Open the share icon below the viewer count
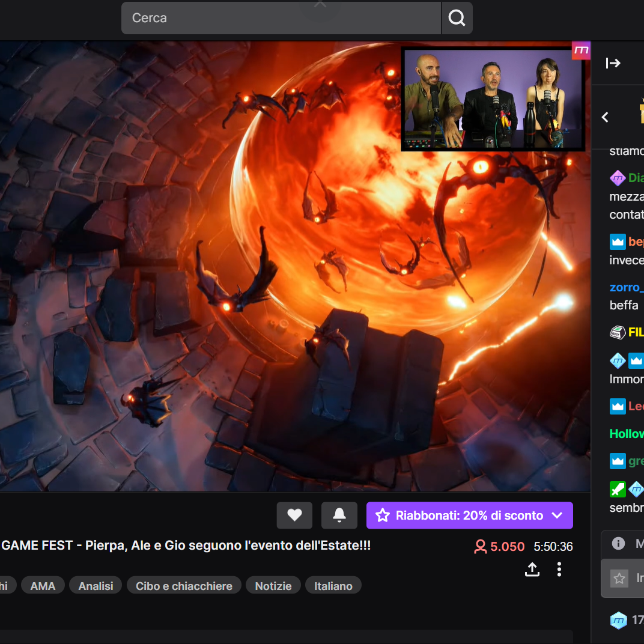 [532, 570]
